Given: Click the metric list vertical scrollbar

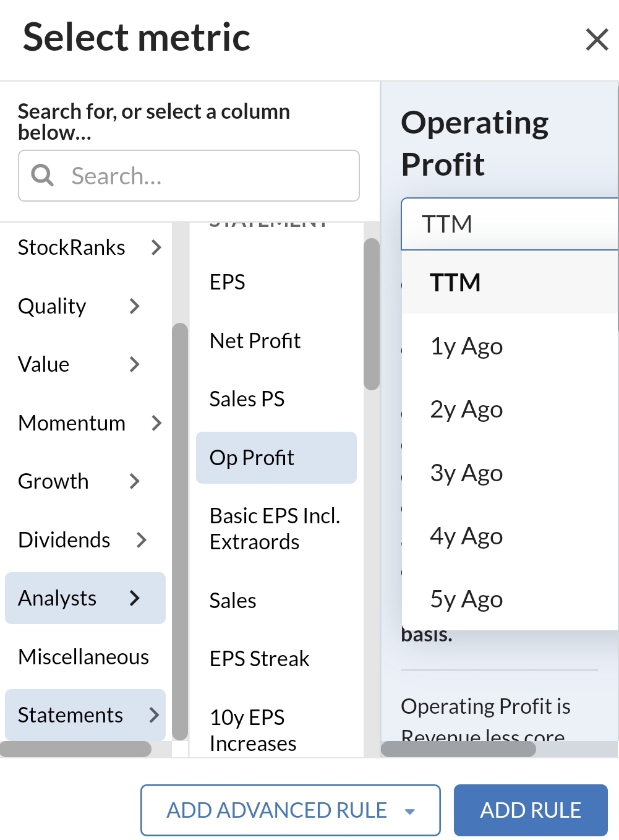Looking at the screenshot, I should pos(372,314).
